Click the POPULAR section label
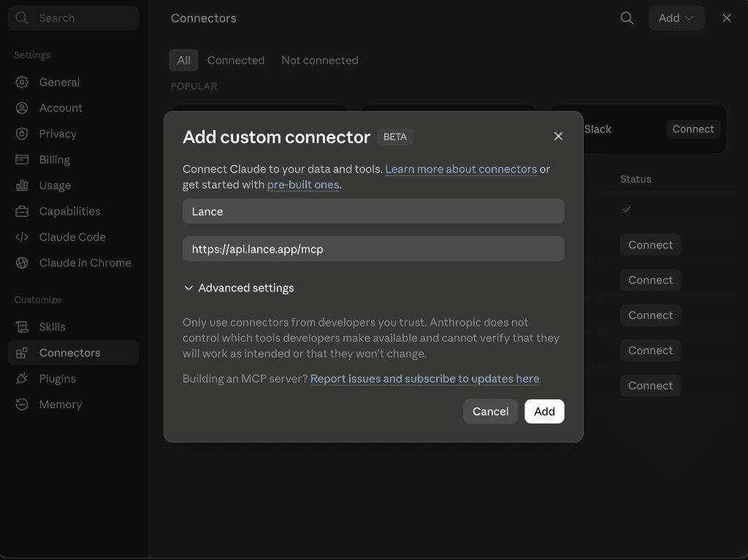748x560 pixels. 194,86
